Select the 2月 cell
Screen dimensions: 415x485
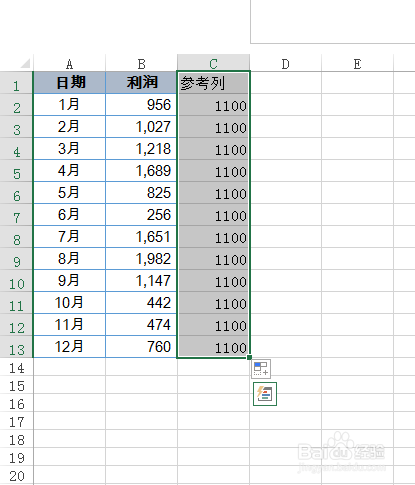click(x=70, y=127)
